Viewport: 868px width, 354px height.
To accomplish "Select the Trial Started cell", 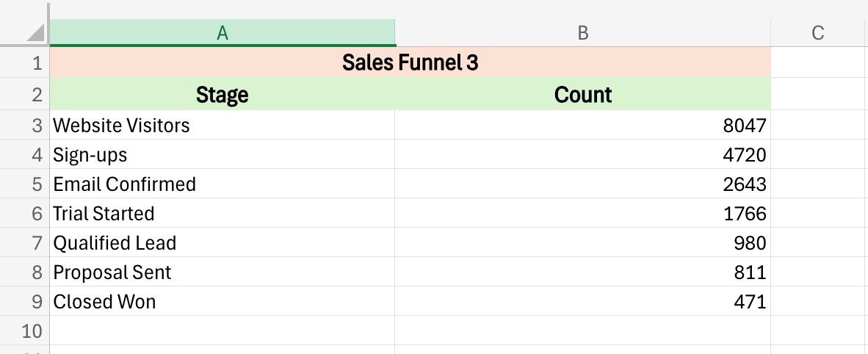I will click(222, 214).
